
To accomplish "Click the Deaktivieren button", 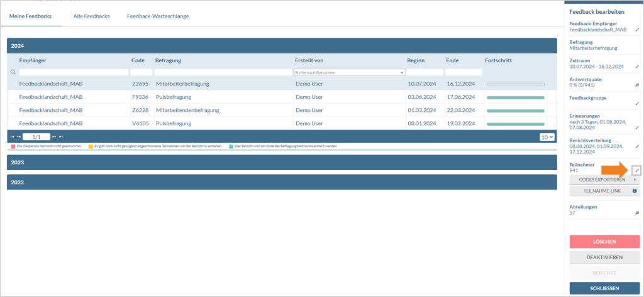I will coord(604,257).
